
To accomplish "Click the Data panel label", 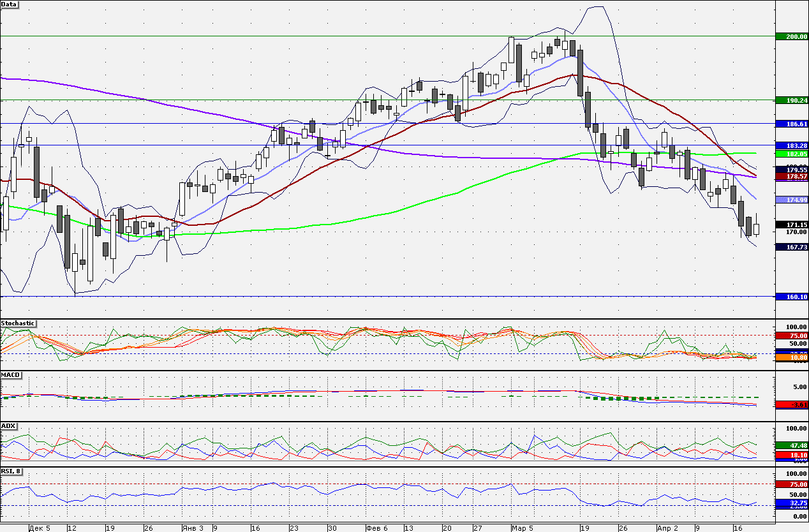I will [10, 4].
